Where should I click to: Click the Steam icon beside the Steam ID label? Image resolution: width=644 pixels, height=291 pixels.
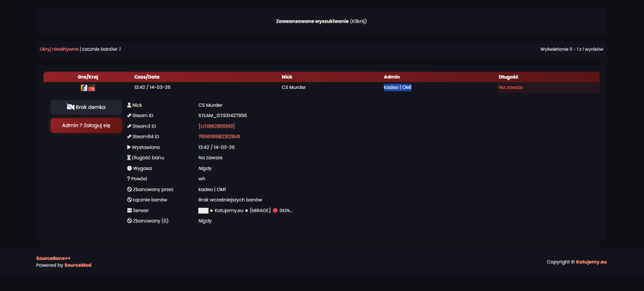(129, 116)
